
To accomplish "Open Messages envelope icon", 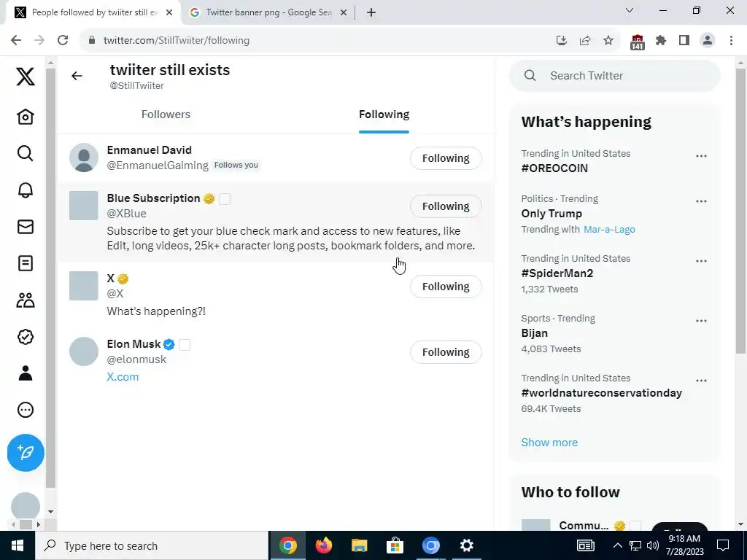I will (x=26, y=227).
